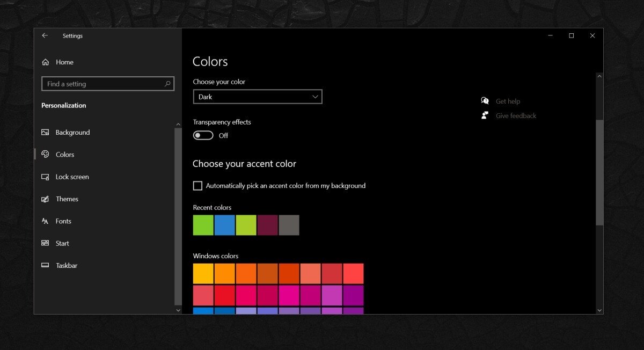Open the Choose your color dropdown
Screen dimensions: 644x350
pos(258,97)
